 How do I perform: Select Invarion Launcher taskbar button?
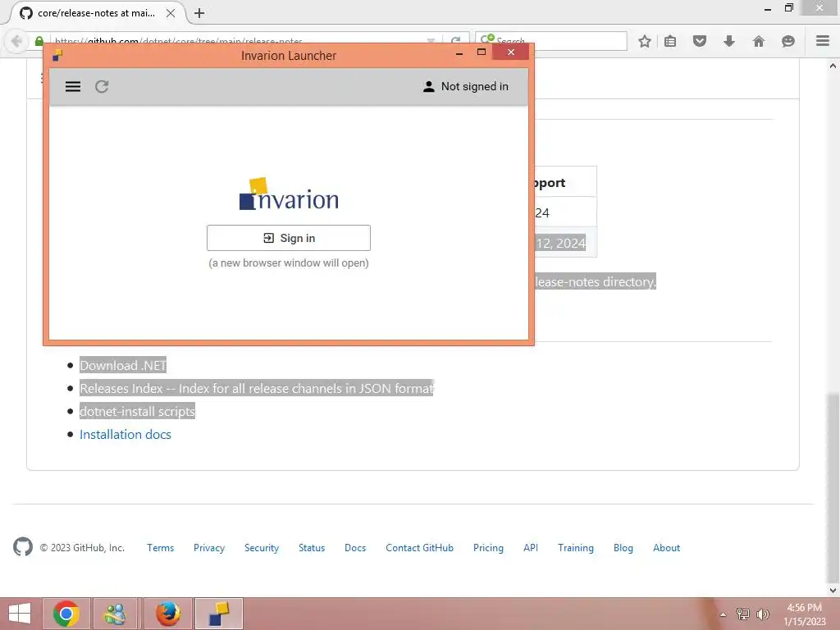[218, 614]
